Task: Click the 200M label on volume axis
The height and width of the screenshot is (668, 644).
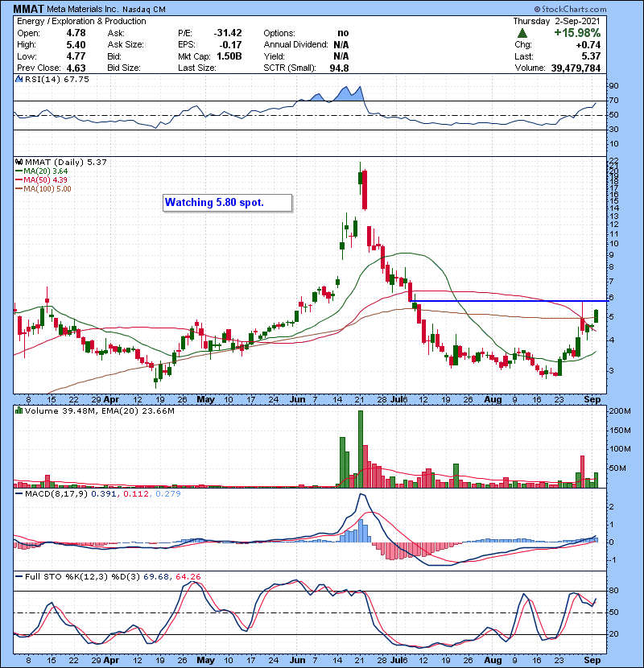Action: click(620, 411)
